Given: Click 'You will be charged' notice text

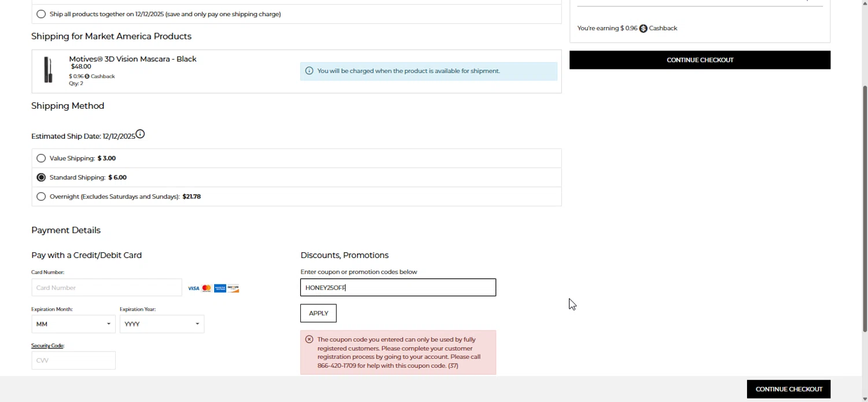Looking at the screenshot, I should [409, 71].
